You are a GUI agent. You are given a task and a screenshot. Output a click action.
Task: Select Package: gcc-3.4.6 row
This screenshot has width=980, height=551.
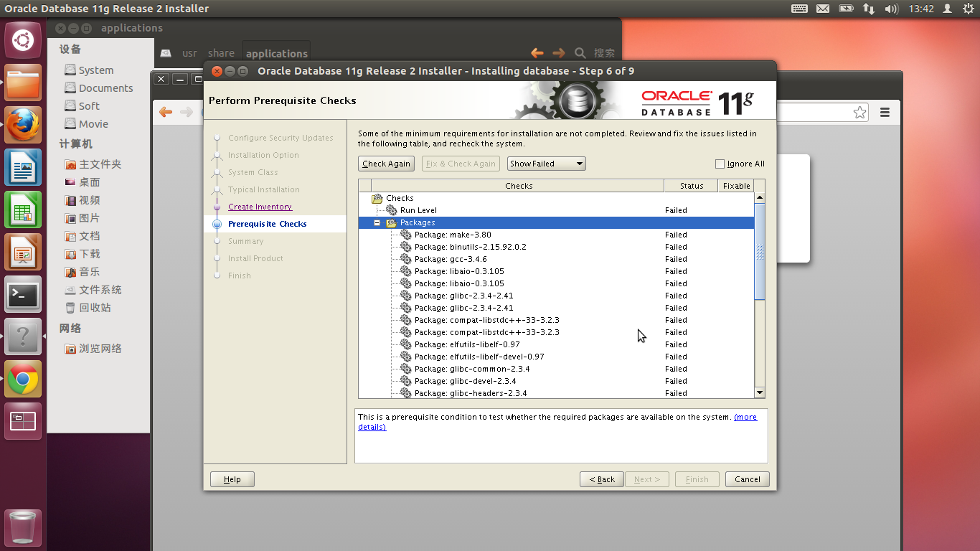coord(556,259)
